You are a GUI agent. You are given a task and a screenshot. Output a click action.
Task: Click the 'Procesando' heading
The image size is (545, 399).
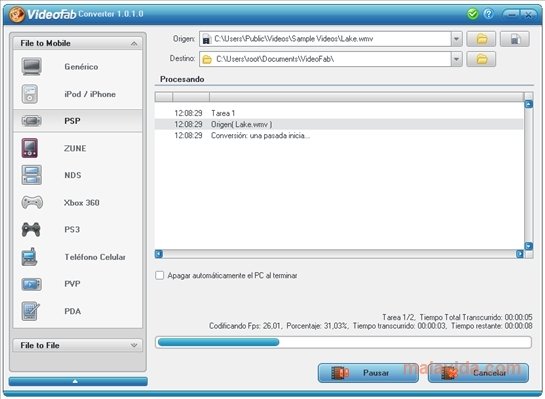point(182,79)
